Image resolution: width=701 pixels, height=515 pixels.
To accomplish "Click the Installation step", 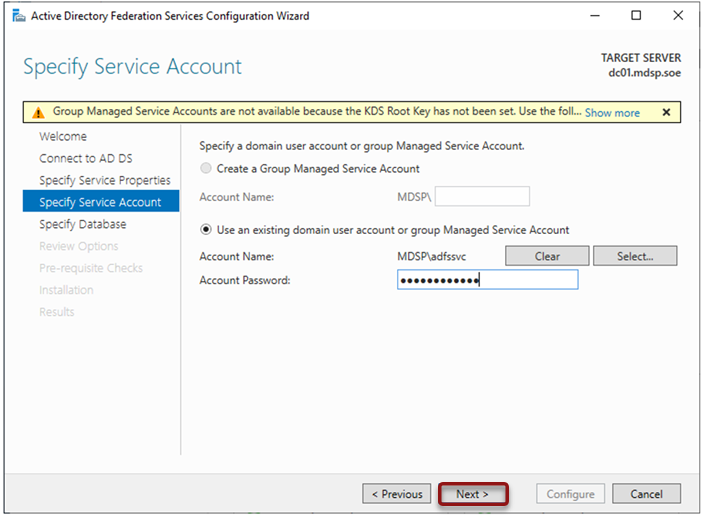I will click(66, 290).
